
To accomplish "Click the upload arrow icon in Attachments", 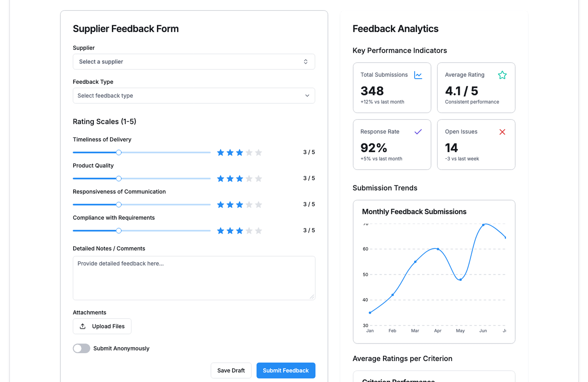I will point(83,326).
